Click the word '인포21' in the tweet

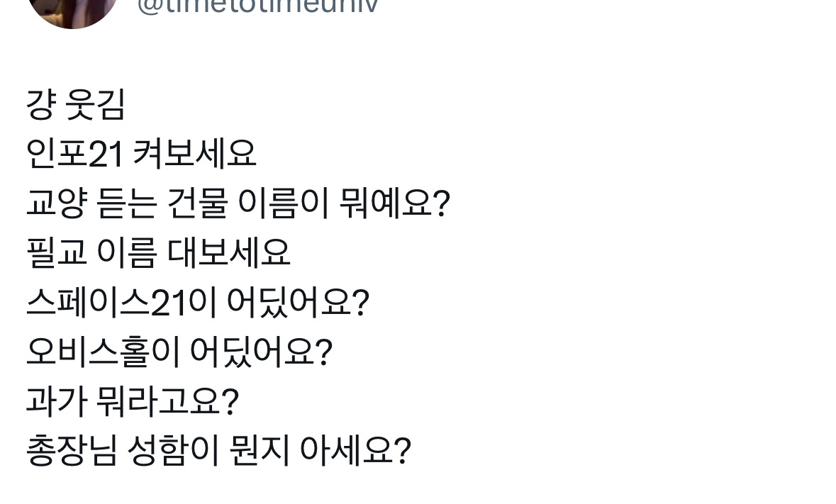tap(74, 154)
